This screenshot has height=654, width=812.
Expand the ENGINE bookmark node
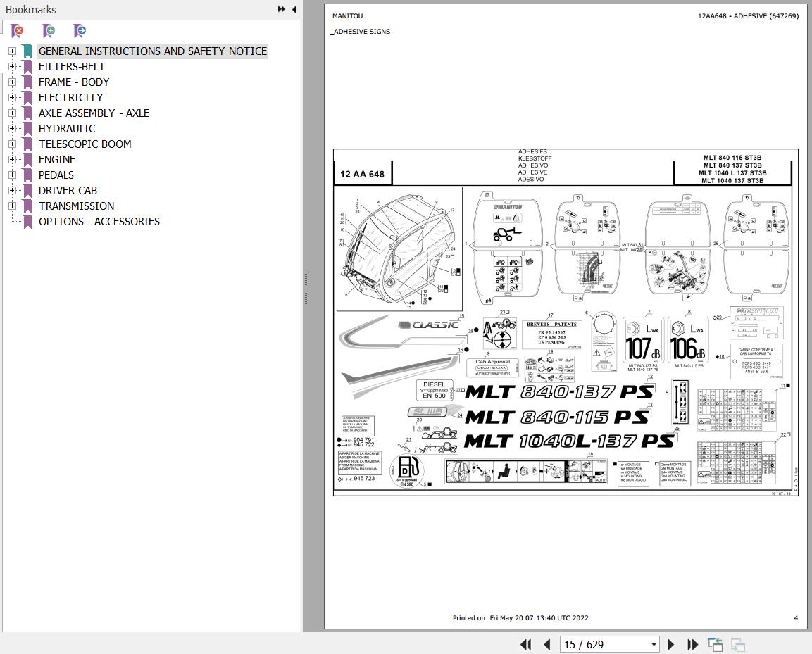click(x=13, y=160)
